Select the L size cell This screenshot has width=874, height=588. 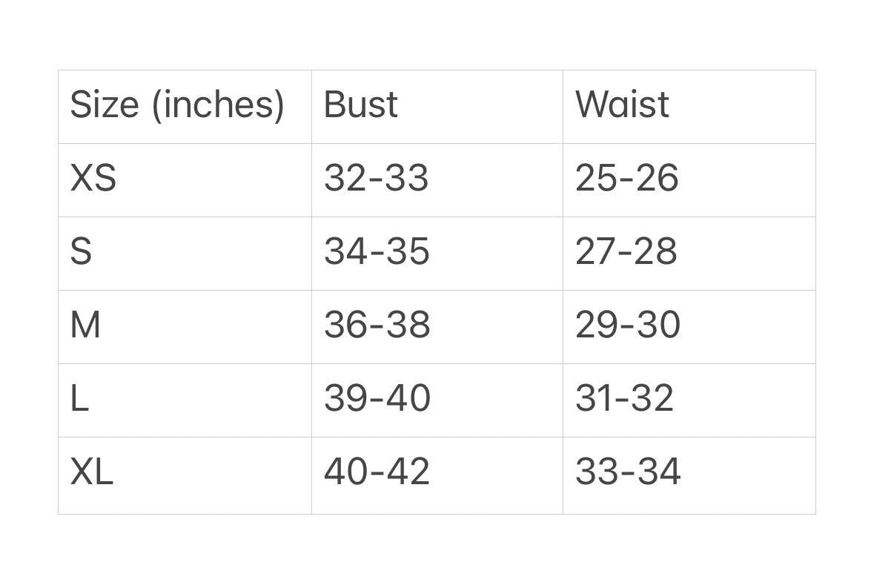click(79, 399)
